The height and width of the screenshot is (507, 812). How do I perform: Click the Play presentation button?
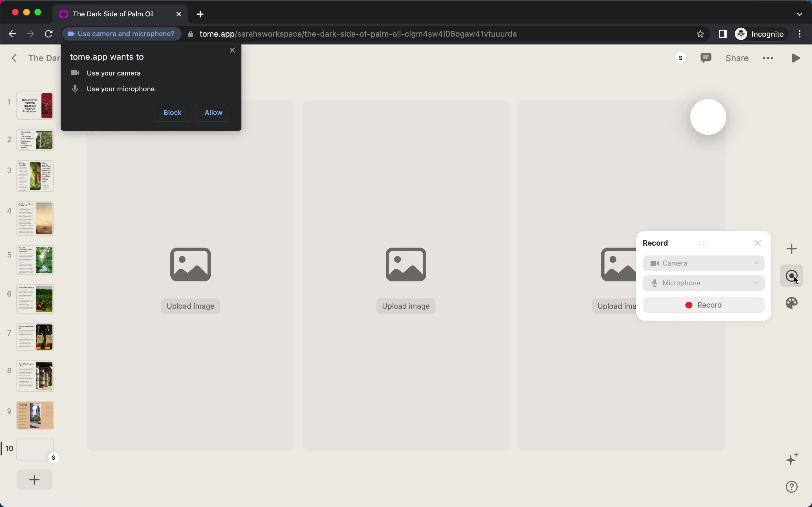(796, 58)
